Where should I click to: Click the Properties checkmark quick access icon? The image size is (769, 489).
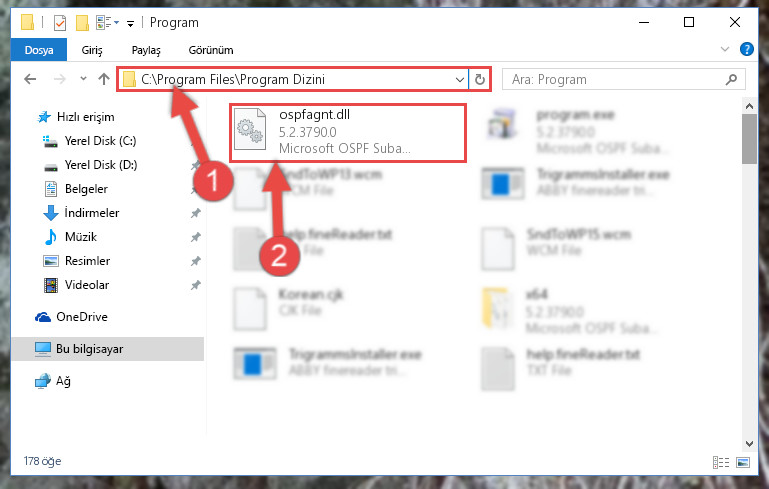(x=60, y=23)
